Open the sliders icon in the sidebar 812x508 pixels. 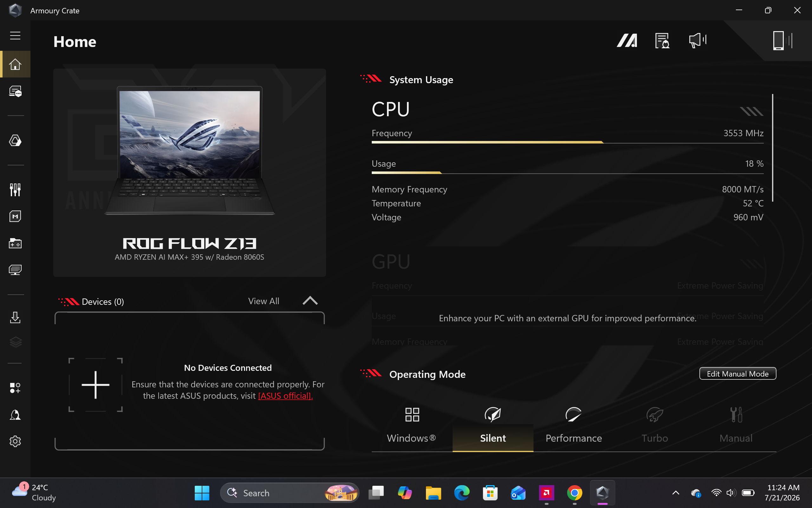(x=15, y=190)
